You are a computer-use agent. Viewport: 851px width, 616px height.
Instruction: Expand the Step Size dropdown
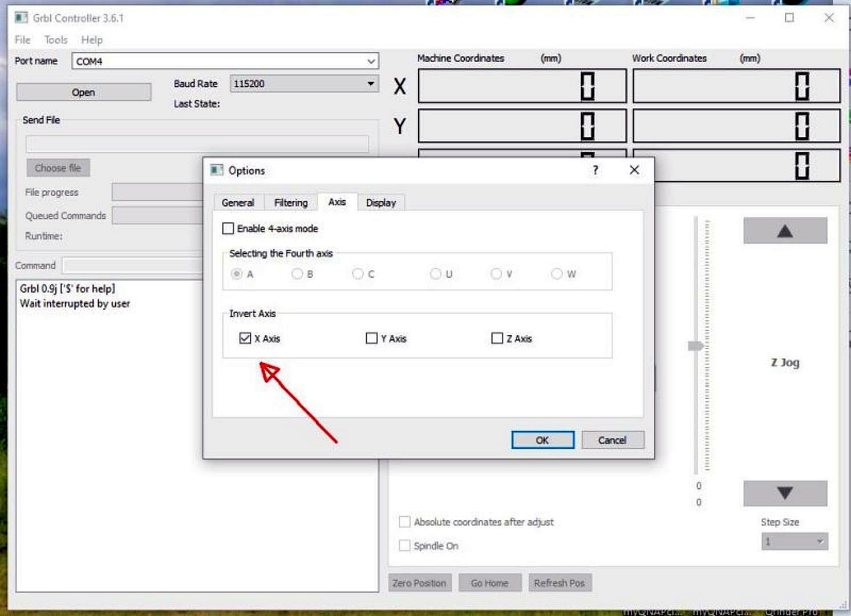tap(820, 541)
